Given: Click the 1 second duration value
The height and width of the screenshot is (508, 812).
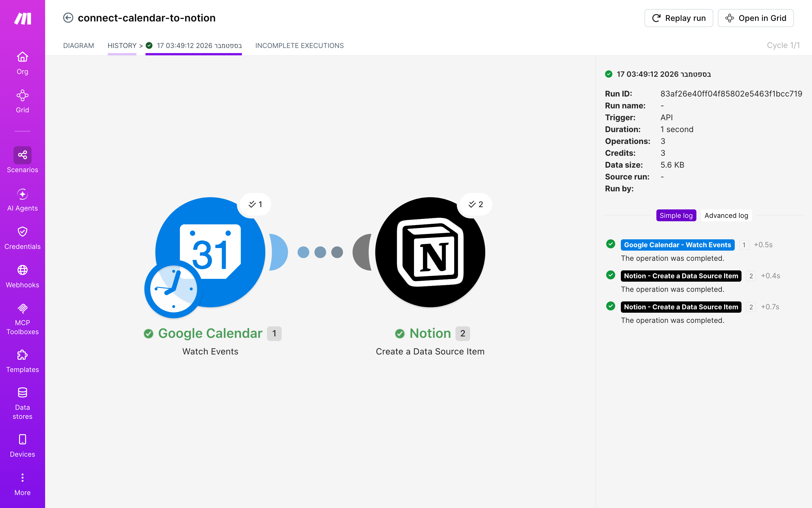Looking at the screenshot, I should (x=677, y=129).
